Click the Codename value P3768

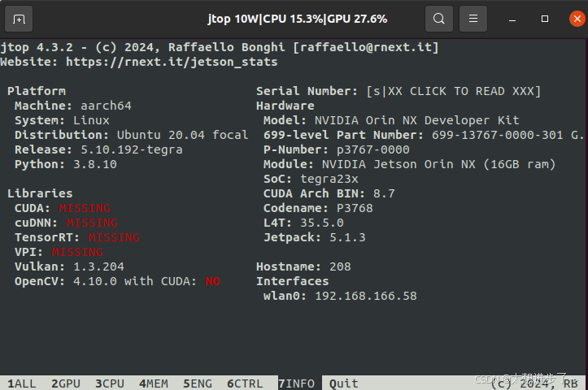355,208
